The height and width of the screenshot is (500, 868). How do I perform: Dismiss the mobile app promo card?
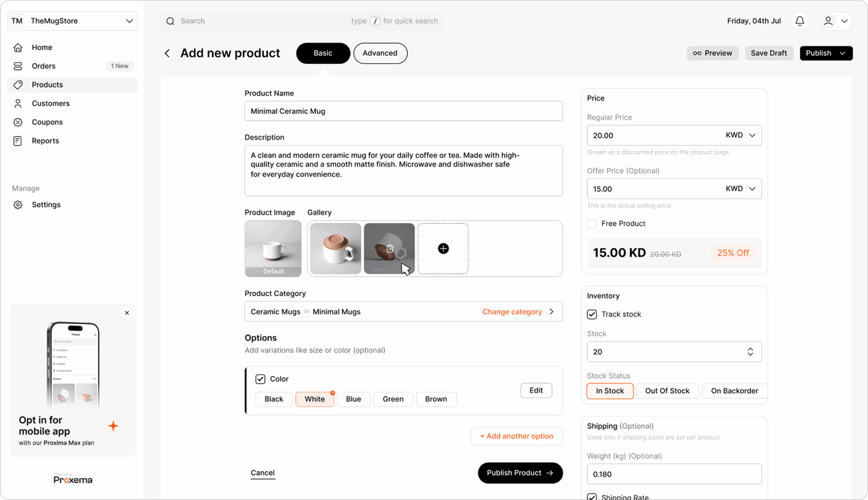(127, 313)
